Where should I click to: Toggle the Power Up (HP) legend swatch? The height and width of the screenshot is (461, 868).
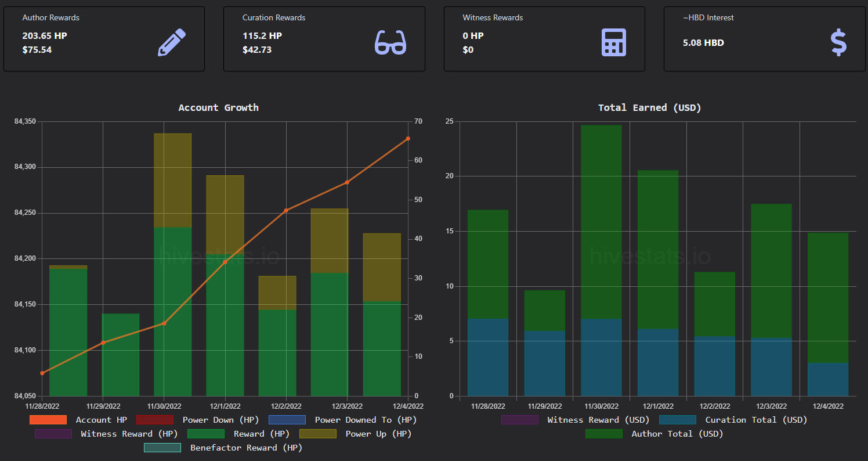pos(318,434)
